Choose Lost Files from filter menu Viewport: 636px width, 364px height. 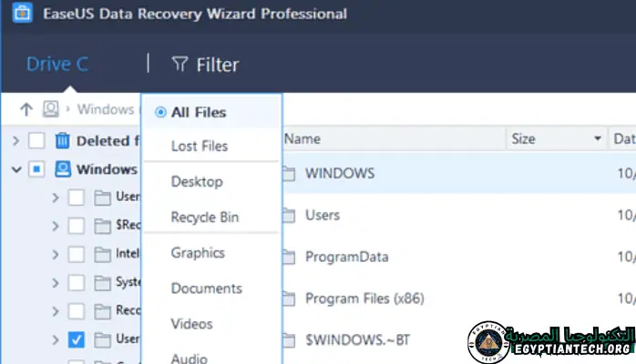200,146
